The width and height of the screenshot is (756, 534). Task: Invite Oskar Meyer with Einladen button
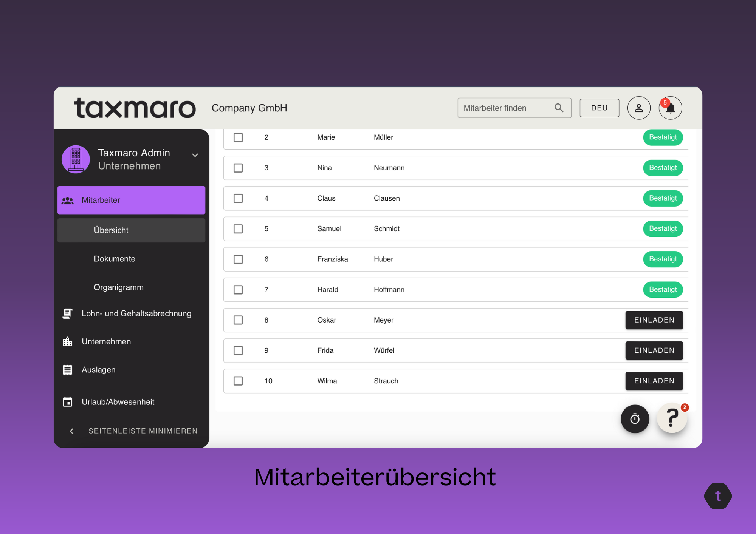654,320
